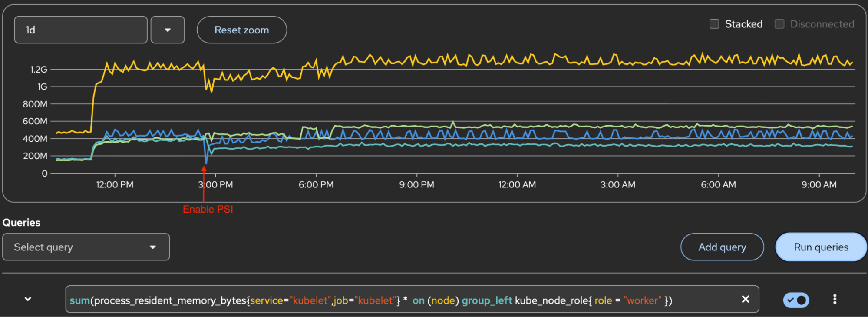This screenshot has width=868, height=317.
Task: Click the red arrow marker on the chart
Action: point(204,183)
